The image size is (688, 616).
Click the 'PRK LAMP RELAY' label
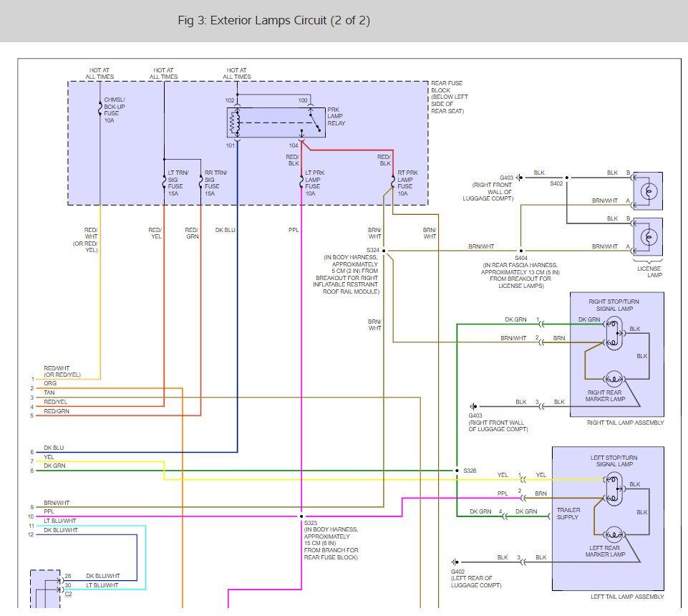pos(336,116)
